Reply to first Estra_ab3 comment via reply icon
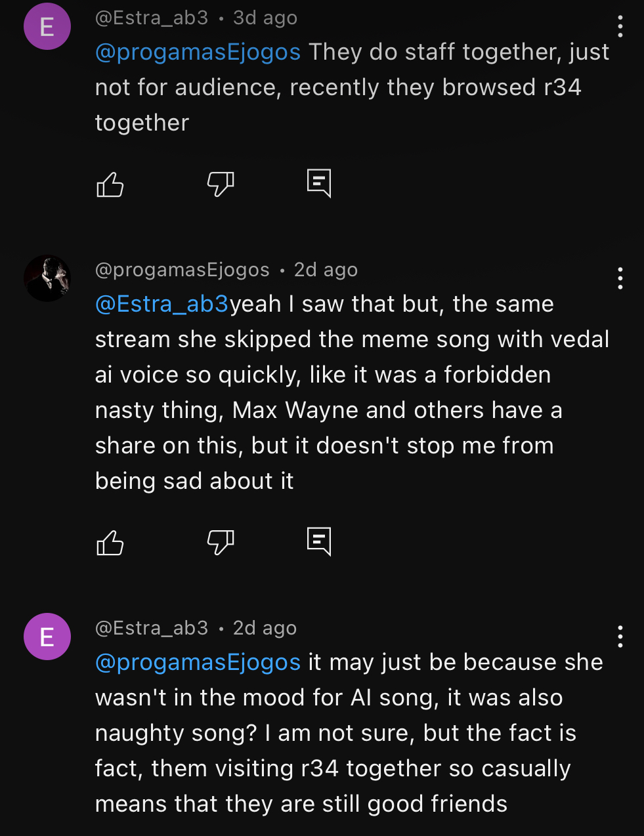 [x=319, y=183]
